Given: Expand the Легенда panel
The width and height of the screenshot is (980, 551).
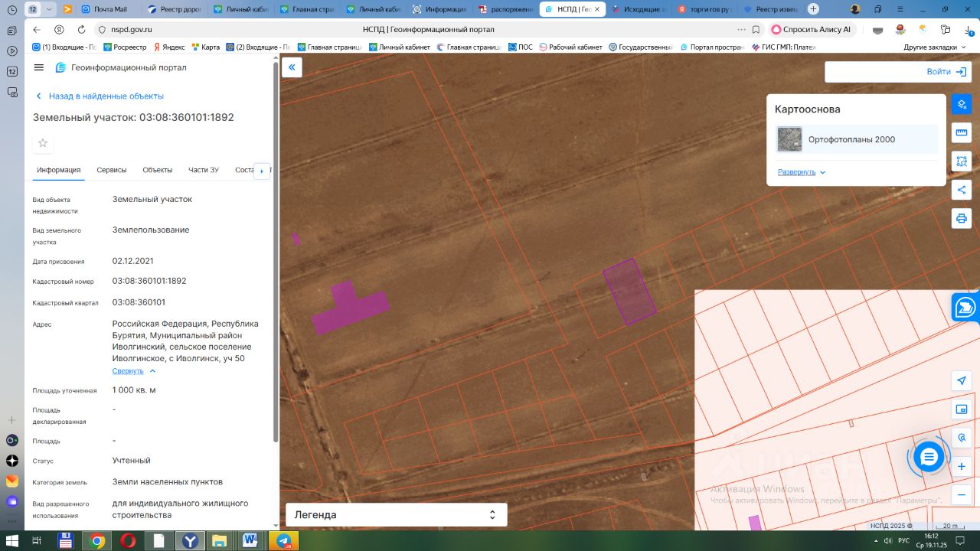Looking at the screenshot, I should pyautogui.click(x=396, y=515).
